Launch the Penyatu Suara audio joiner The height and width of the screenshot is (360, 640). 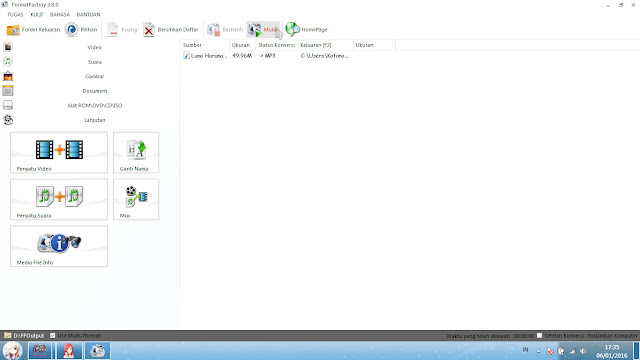(59, 199)
